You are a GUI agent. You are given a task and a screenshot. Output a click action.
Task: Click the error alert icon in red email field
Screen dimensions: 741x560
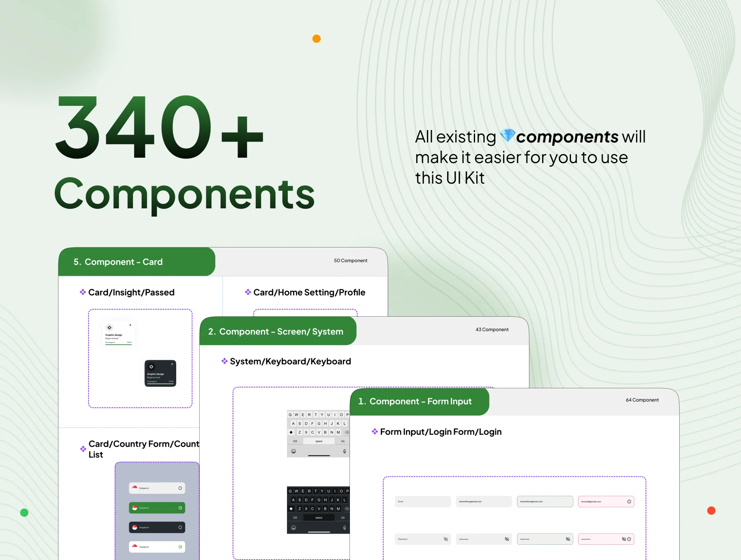629,502
